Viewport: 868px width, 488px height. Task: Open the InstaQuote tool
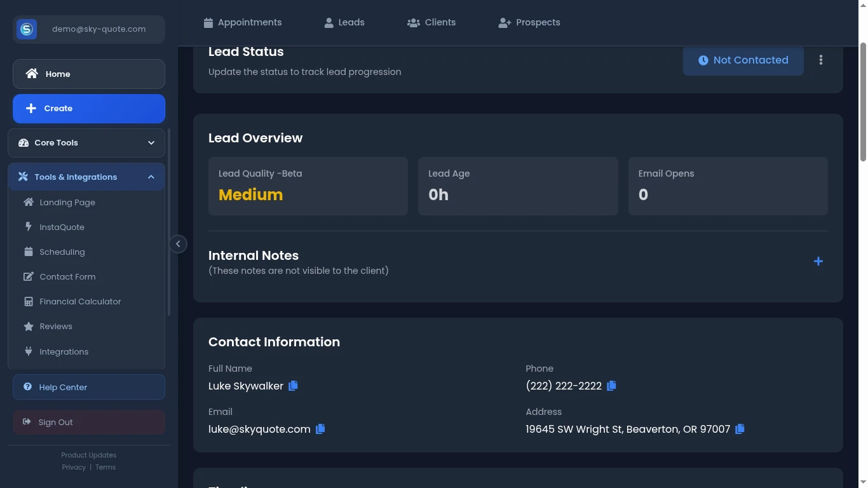[x=62, y=227]
